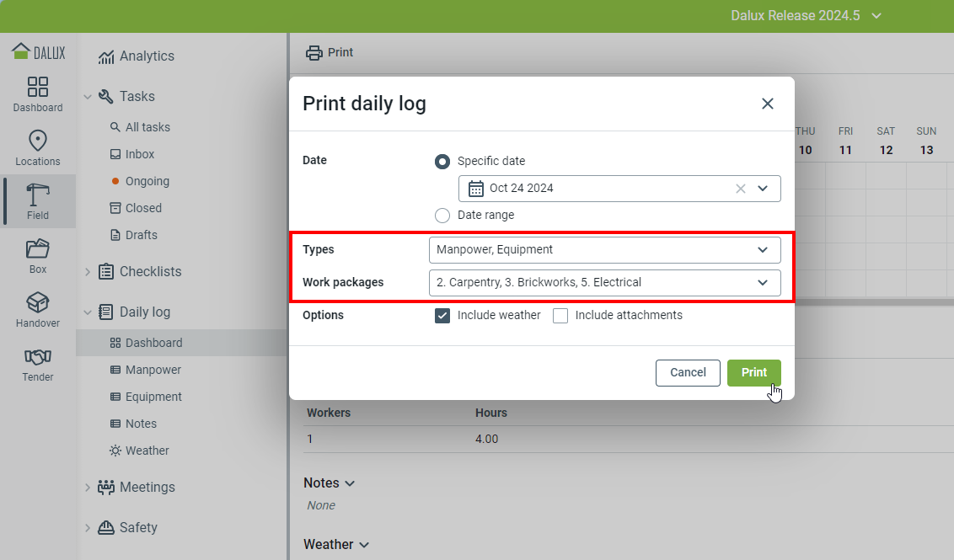
Task: Enable the Include attachments checkbox
Action: coord(560,316)
